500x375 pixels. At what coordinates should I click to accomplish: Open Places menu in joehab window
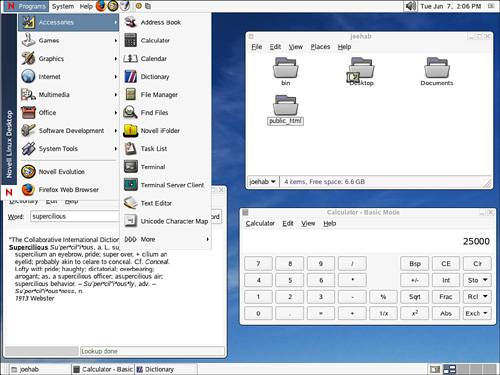click(x=320, y=47)
